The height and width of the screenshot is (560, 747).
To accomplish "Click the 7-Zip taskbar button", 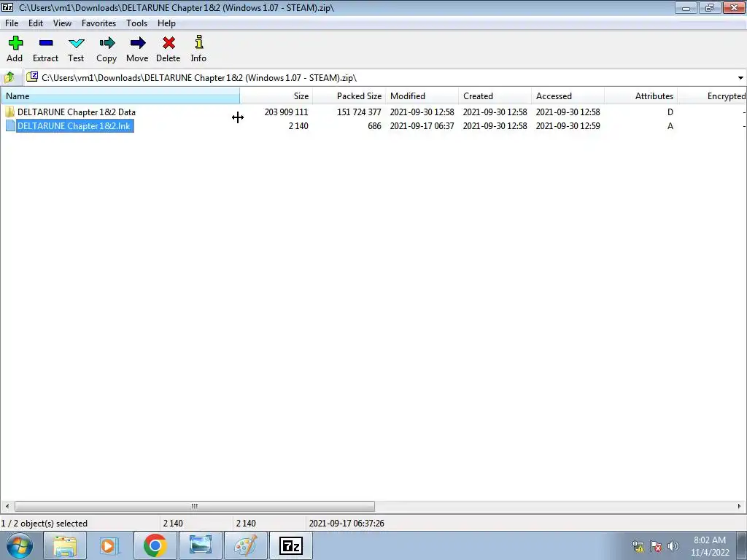I will [x=291, y=545].
